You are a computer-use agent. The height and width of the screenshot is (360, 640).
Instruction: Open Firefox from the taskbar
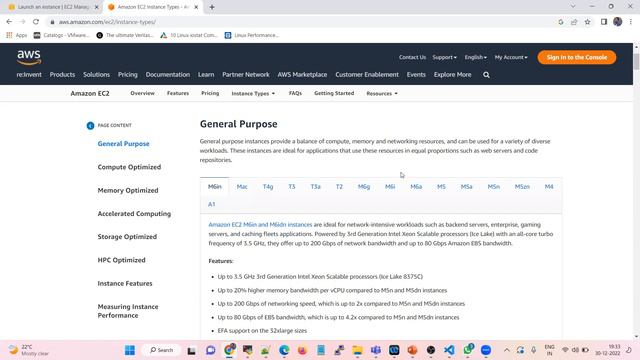[302, 350]
